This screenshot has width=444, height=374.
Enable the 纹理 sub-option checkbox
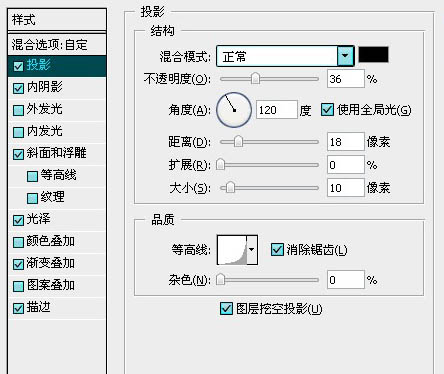point(32,198)
